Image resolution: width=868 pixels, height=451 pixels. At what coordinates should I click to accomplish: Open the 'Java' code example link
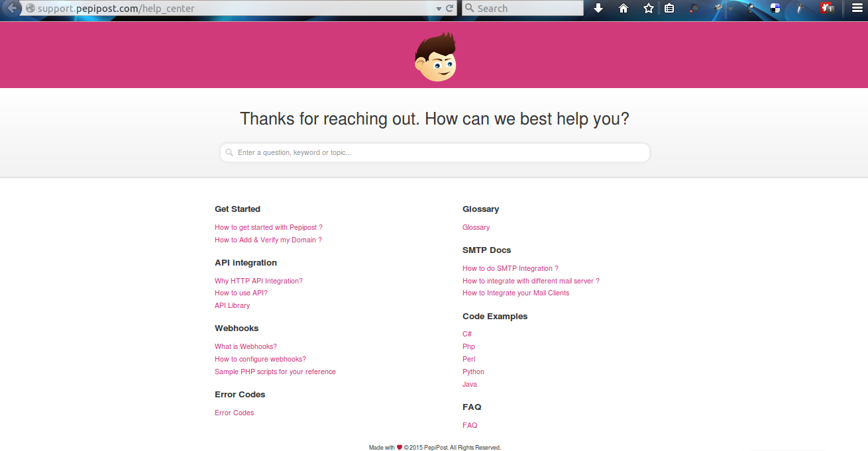(x=470, y=384)
